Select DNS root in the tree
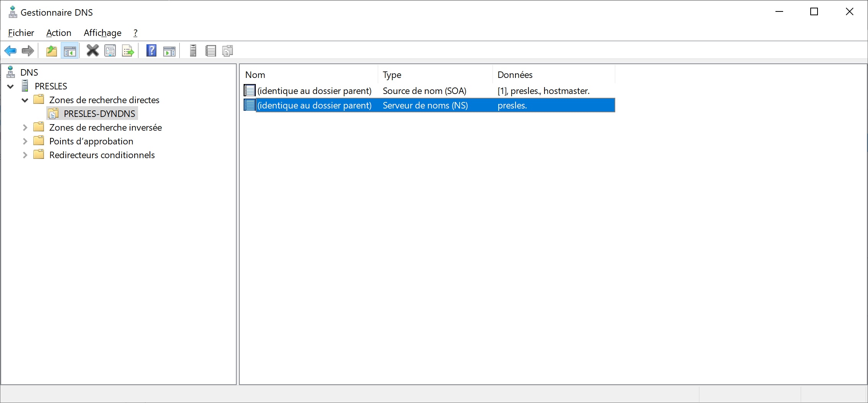Screen dimensions: 868x403 pyautogui.click(x=29, y=72)
